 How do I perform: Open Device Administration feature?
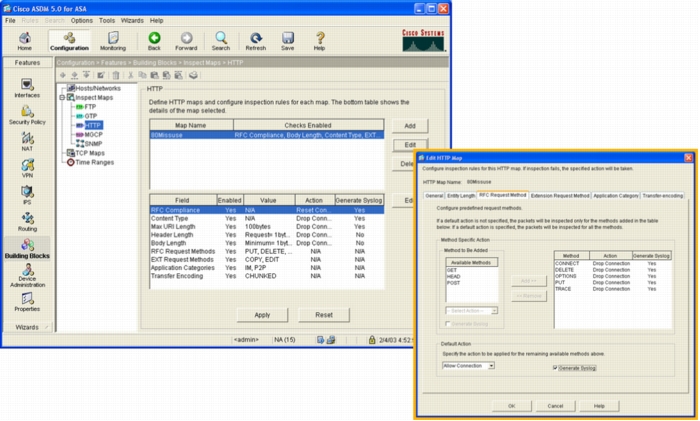coord(27,275)
